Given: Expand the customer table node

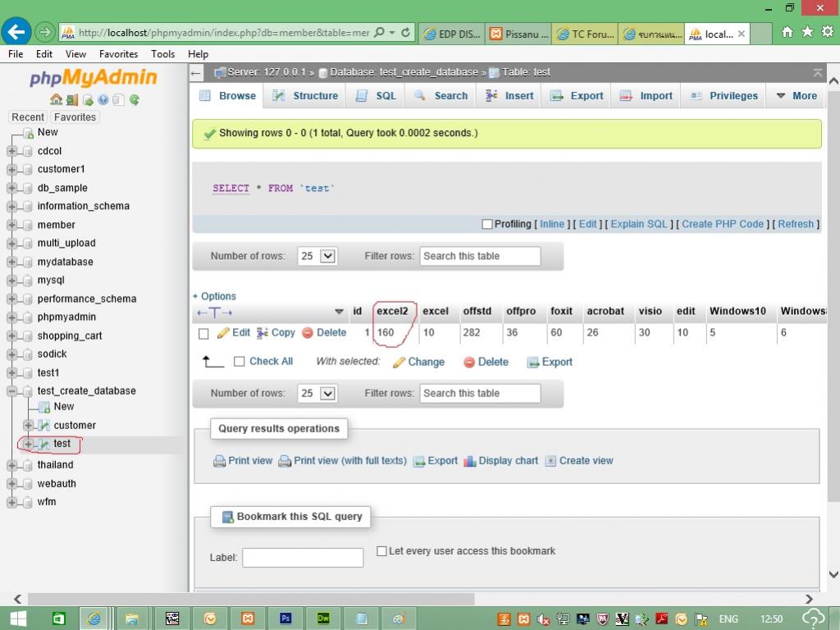Looking at the screenshot, I should tap(28, 426).
